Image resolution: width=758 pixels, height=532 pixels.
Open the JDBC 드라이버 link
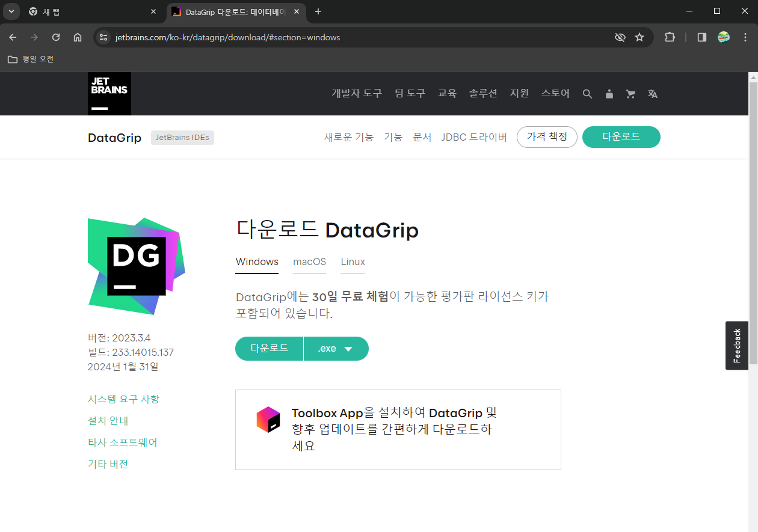point(474,137)
